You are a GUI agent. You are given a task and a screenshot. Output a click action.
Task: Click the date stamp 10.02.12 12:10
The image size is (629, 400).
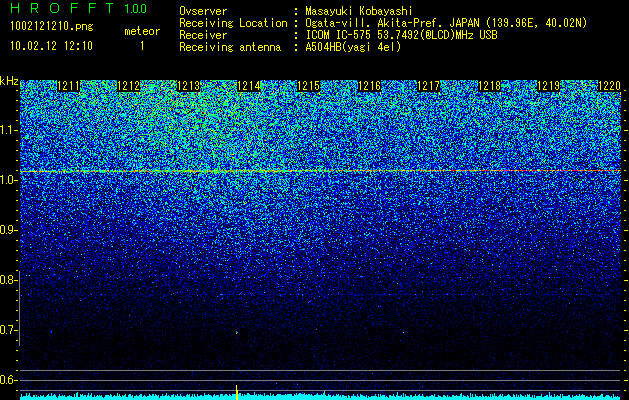[51, 46]
